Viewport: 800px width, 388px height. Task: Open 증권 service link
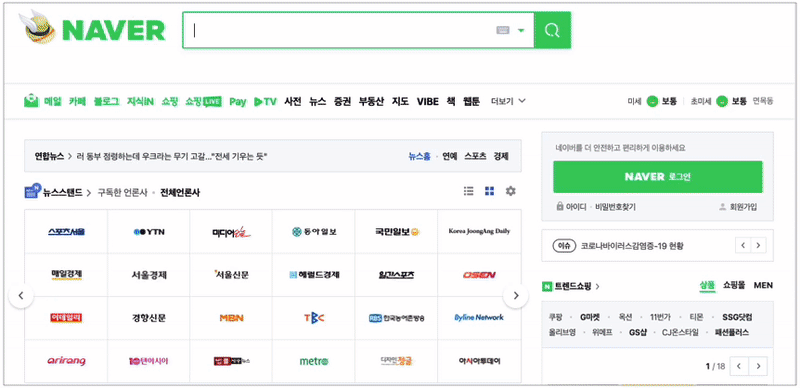(342, 101)
